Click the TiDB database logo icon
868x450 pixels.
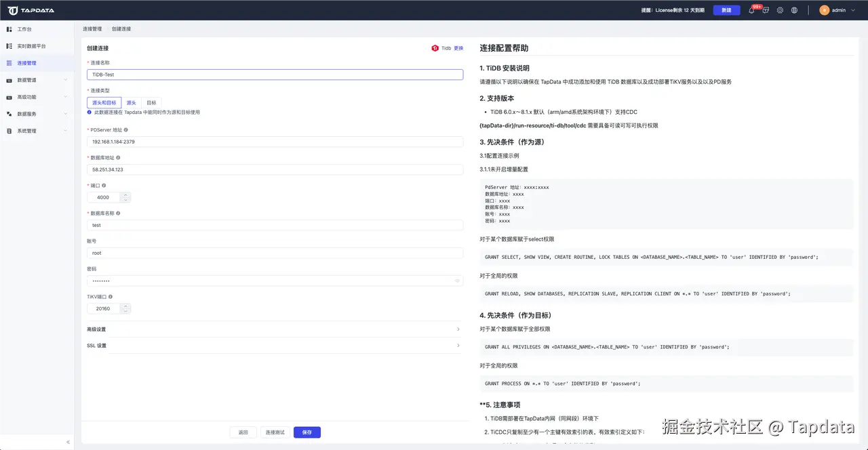click(x=435, y=48)
